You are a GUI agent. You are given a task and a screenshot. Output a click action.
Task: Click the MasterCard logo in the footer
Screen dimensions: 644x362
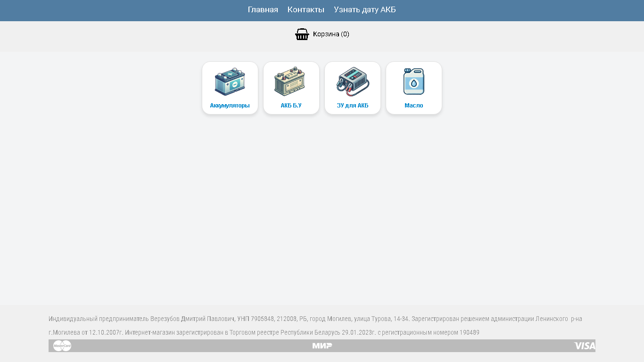coord(62,346)
